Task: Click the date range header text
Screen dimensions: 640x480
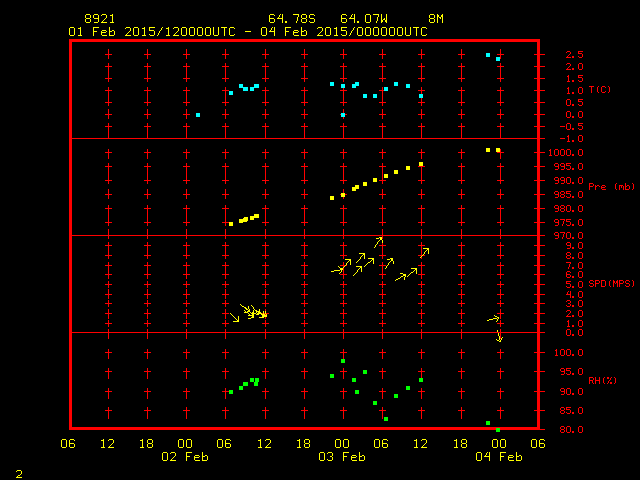Action: pos(247,32)
